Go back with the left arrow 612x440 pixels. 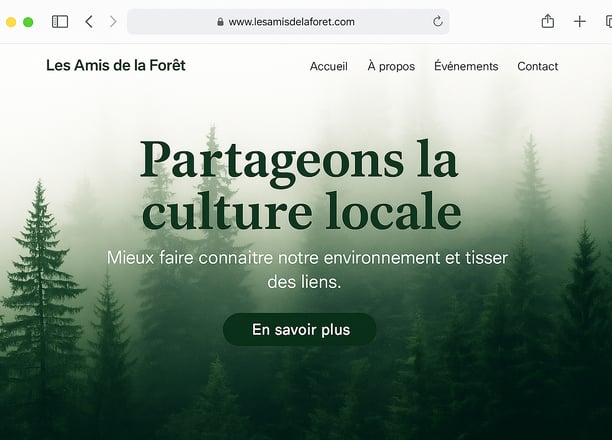coord(89,21)
